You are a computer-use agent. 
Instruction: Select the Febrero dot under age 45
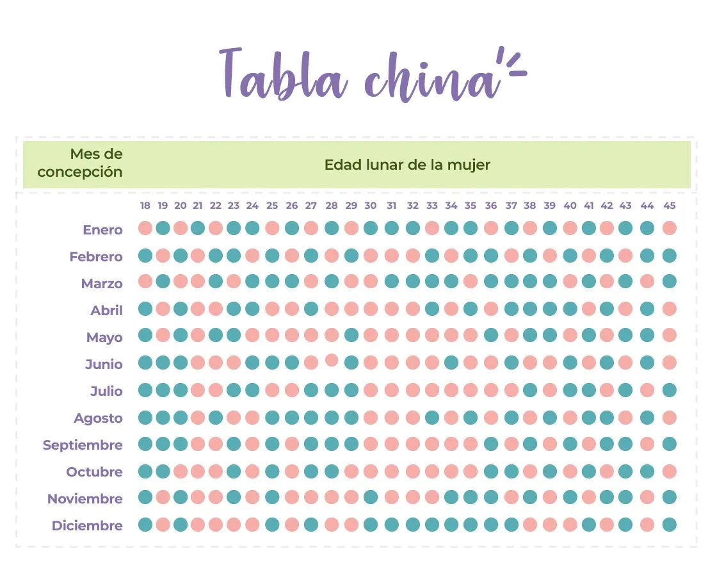pyautogui.click(x=669, y=256)
